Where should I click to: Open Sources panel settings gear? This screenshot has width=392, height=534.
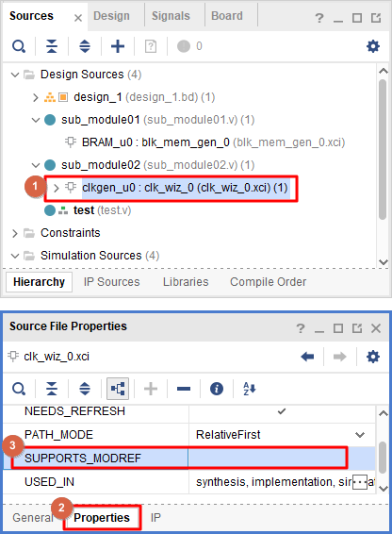coord(373,46)
